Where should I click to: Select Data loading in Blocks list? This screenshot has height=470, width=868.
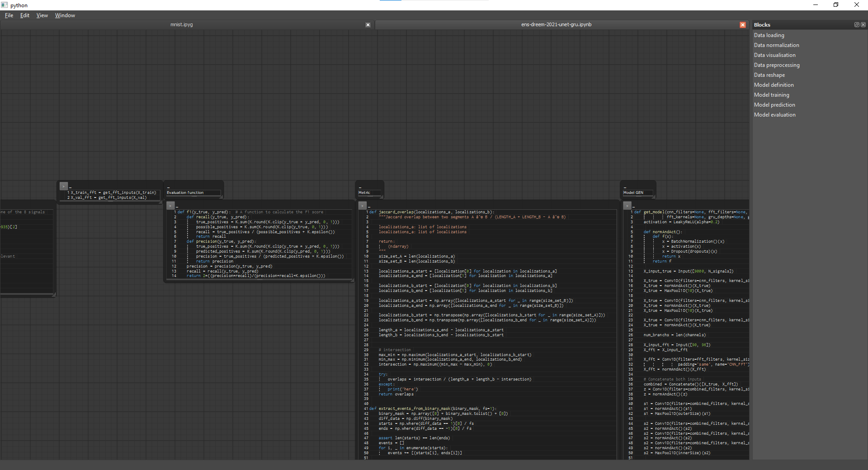click(x=769, y=35)
